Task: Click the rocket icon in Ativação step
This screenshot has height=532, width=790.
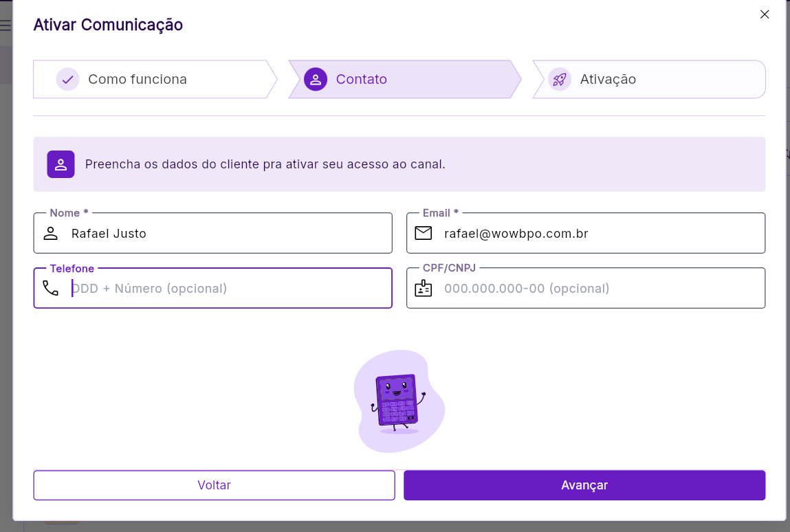Action: click(560, 80)
